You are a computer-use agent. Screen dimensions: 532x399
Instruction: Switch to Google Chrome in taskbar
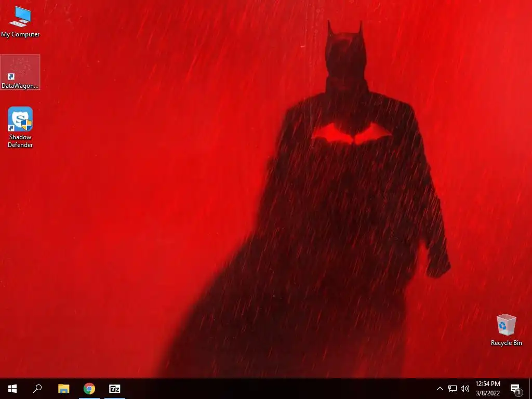[x=89, y=389]
